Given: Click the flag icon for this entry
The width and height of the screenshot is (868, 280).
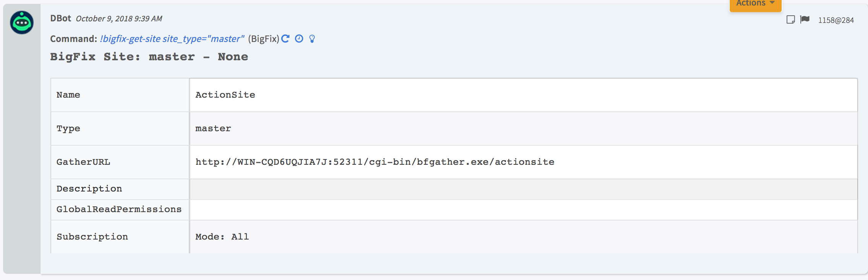Looking at the screenshot, I should click(x=805, y=19).
